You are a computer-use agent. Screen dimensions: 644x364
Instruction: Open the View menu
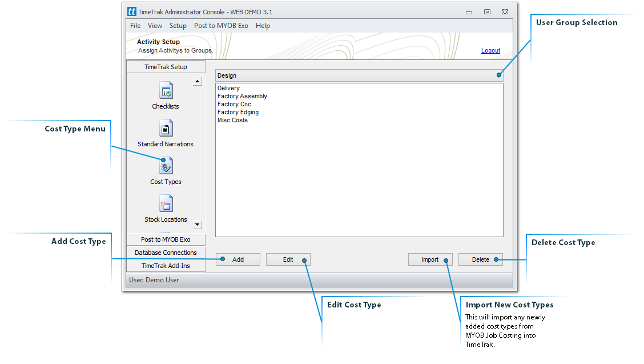pos(155,26)
